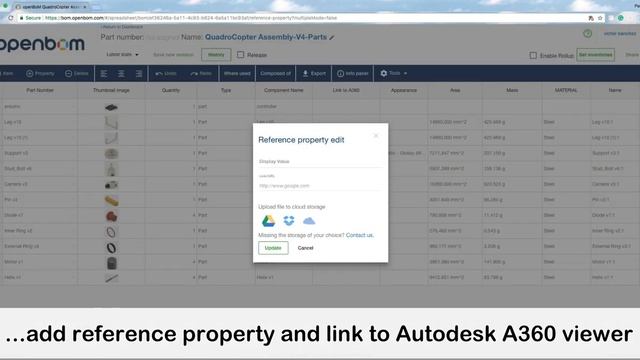Screen dimensions: 640x360
Task: Focus the link URL input field
Action: pyautogui.click(x=320, y=186)
